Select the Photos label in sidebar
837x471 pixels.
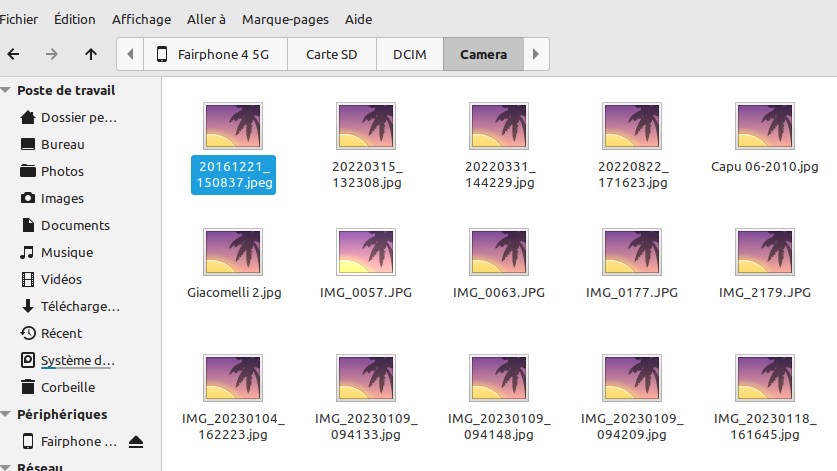point(62,171)
